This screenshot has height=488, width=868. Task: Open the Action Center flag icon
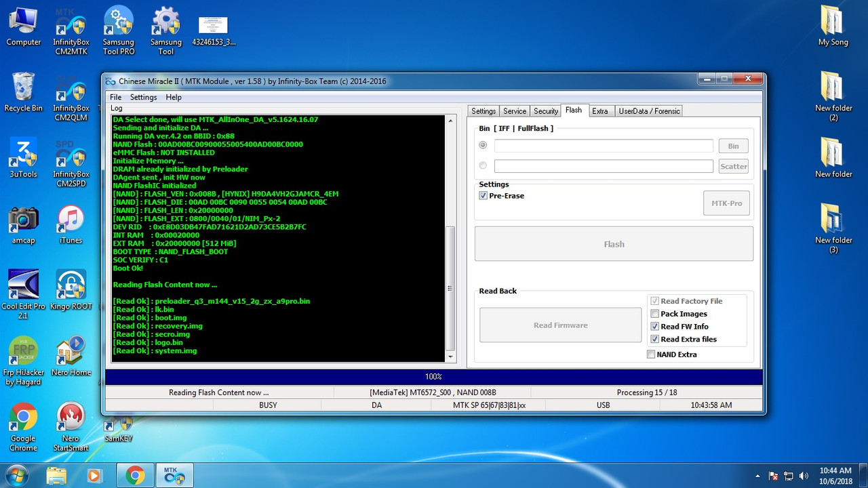773,476
